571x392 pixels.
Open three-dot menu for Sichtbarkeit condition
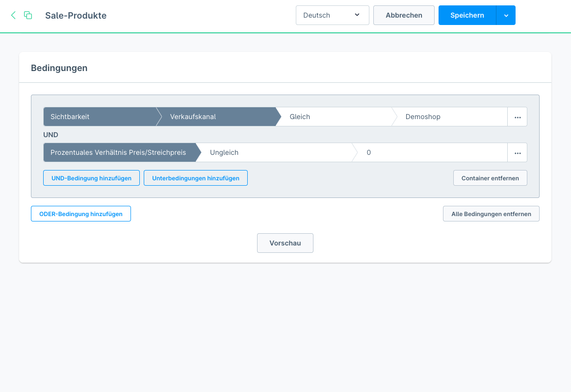[517, 117]
